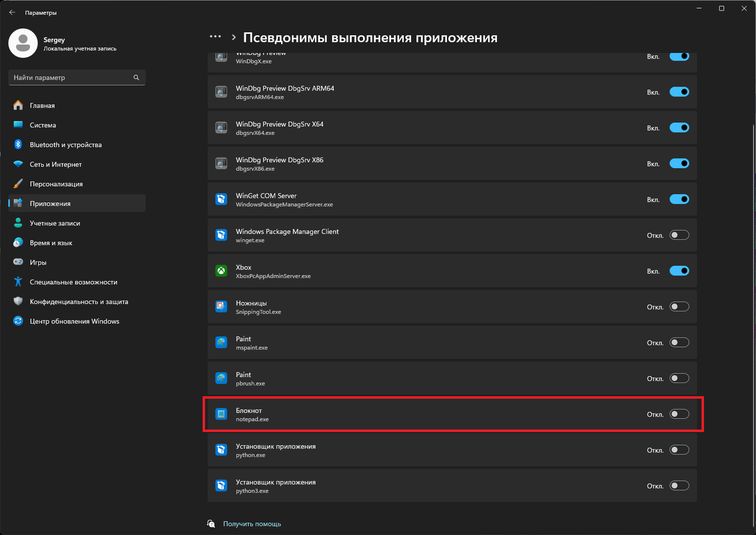This screenshot has height=535, width=756.
Task: Click the Ножницы app icon
Action: coord(221,306)
